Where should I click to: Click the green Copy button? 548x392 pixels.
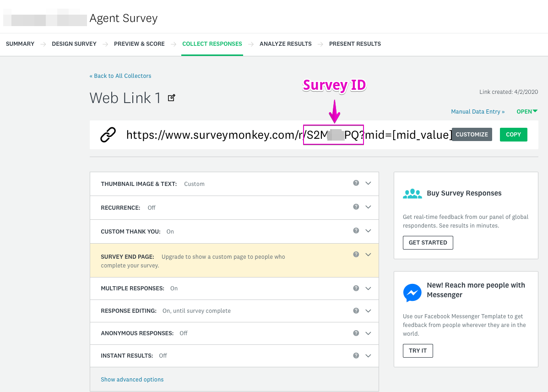[513, 135]
